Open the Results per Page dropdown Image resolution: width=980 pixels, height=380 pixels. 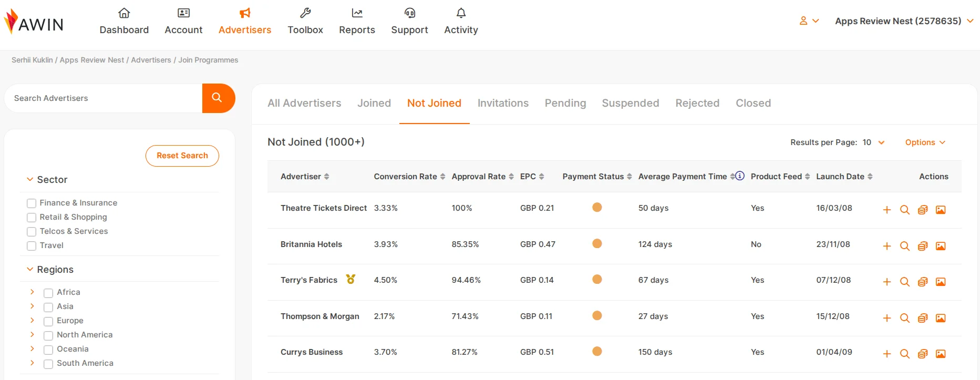pyautogui.click(x=873, y=142)
